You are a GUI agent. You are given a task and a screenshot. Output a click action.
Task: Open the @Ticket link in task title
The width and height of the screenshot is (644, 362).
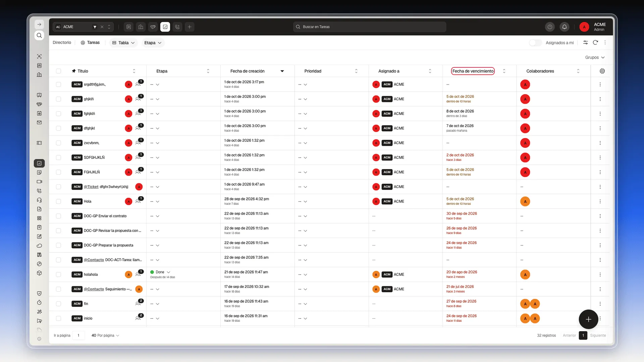(91, 187)
